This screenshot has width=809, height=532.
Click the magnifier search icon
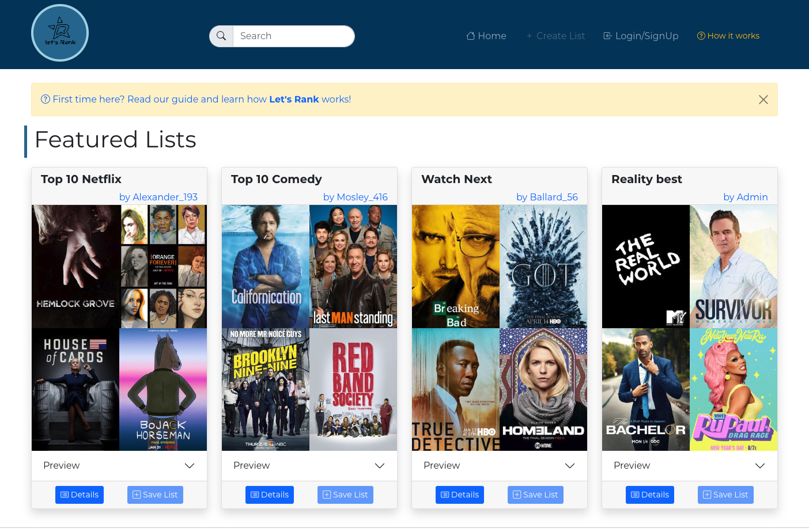(x=221, y=36)
